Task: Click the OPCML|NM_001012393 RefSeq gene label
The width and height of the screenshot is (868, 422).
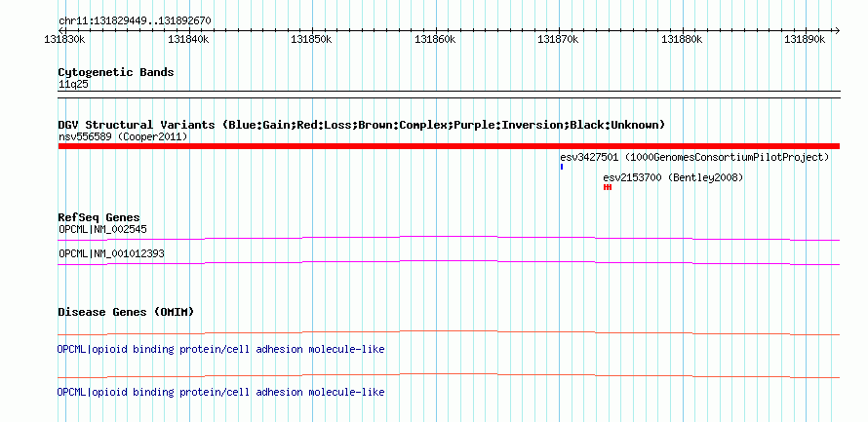Action: tap(111, 253)
